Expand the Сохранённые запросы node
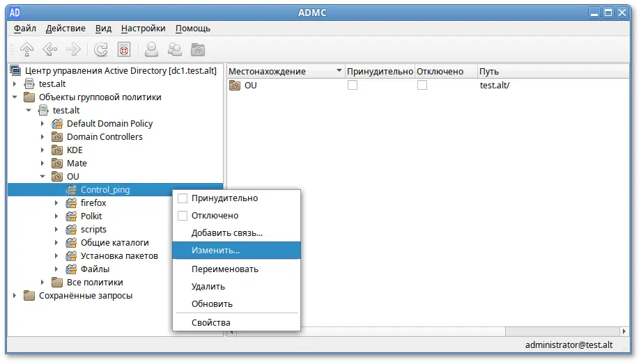Image resolution: width=641 pixels, height=364 pixels. pos(15,296)
